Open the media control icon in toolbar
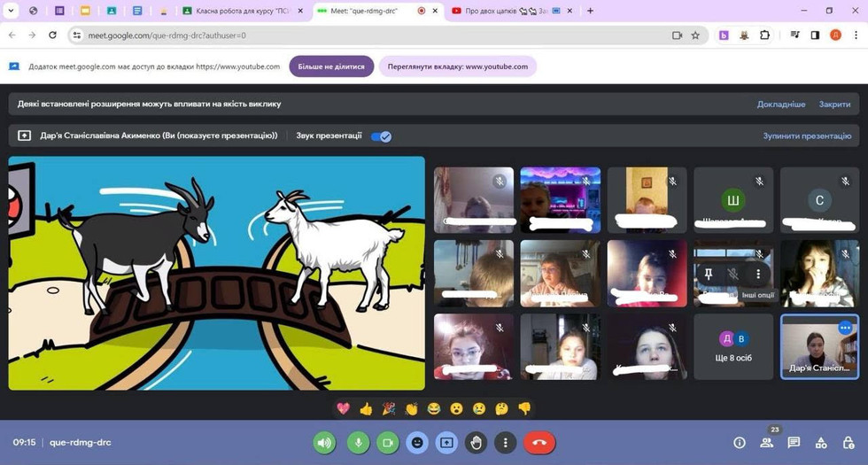Viewport: 868px width, 465px height. coord(795,35)
